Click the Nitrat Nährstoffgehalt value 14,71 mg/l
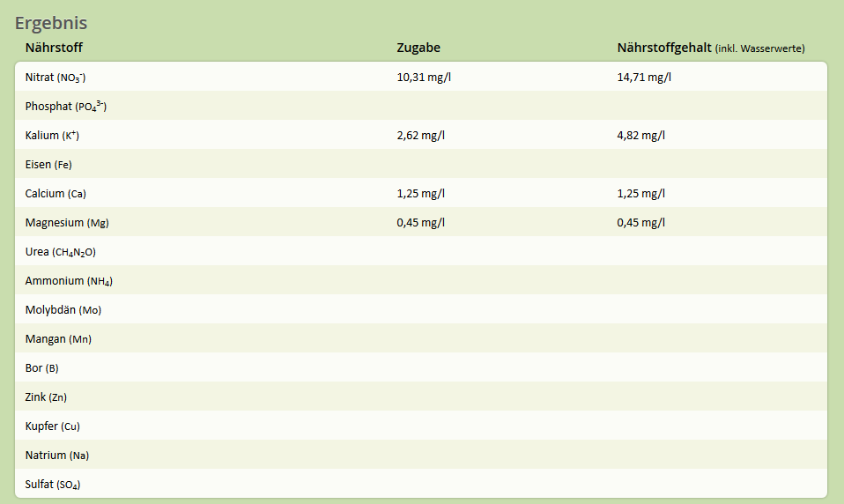 point(644,77)
